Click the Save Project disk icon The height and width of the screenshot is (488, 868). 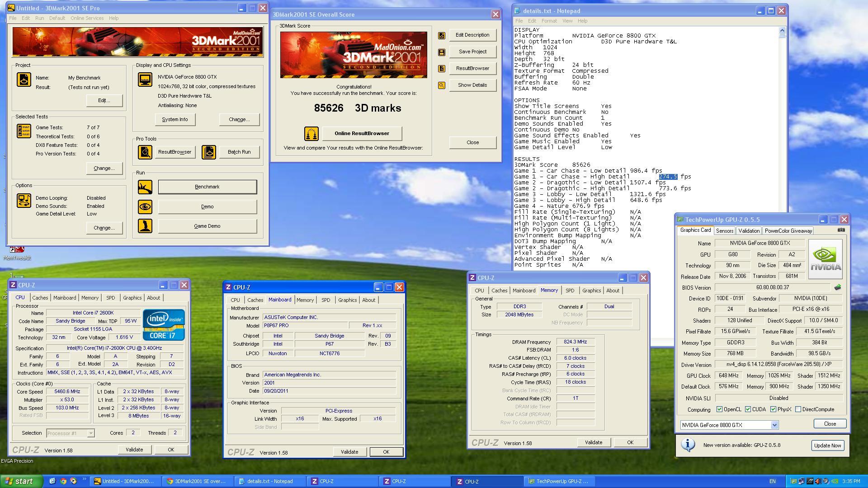[442, 52]
